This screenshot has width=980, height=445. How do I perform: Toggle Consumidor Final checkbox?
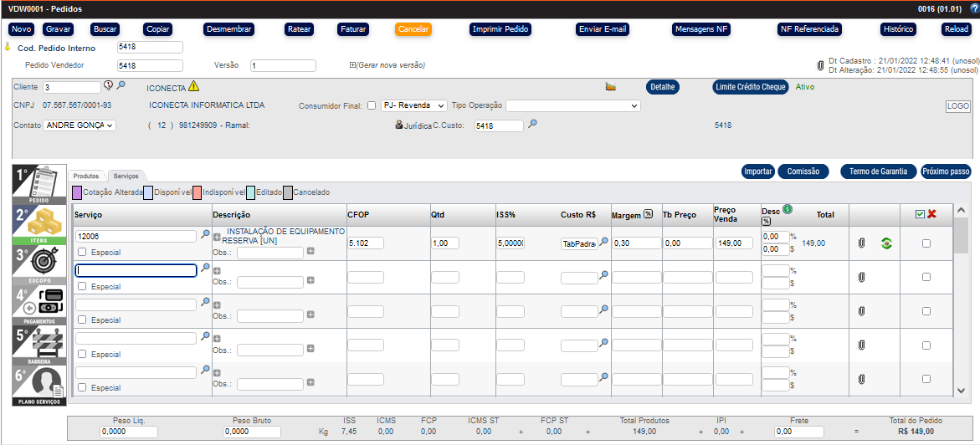[372, 106]
